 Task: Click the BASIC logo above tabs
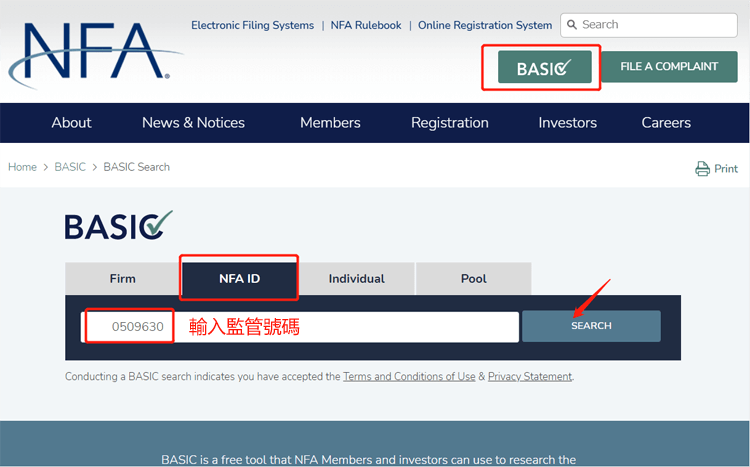118,225
